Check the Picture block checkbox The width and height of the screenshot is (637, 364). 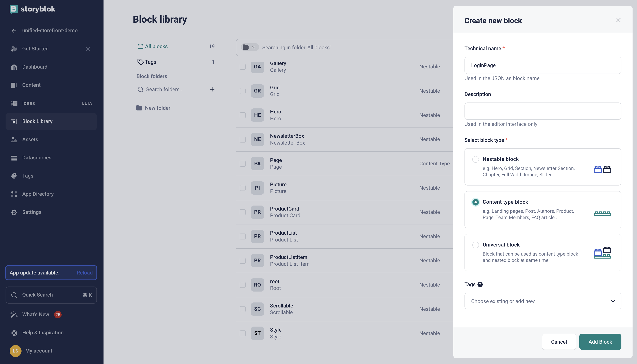(242, 188)
